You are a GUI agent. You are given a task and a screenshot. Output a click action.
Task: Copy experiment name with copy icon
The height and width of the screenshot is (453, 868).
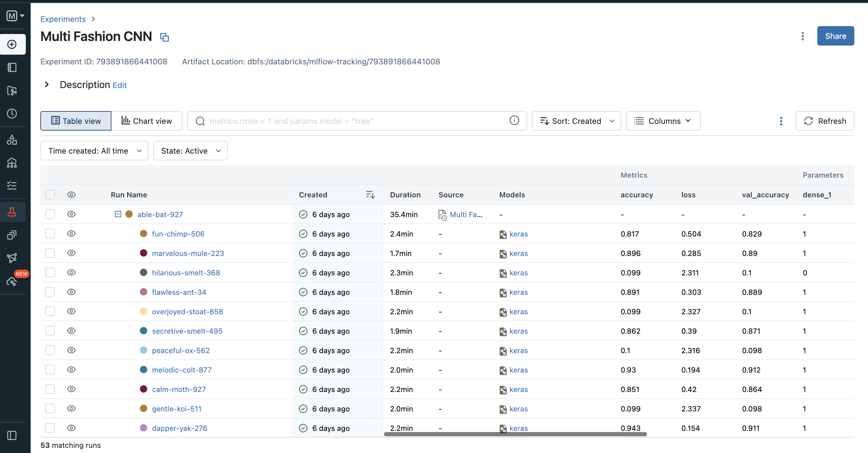[164, 37]
